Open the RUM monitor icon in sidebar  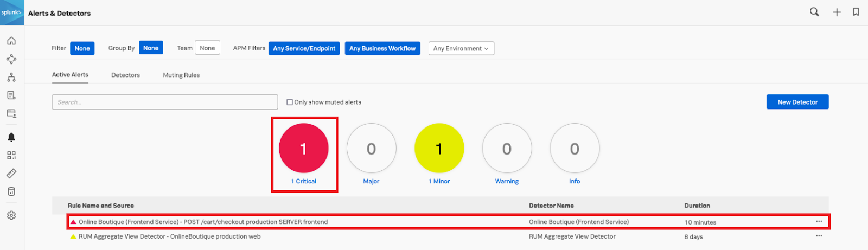[x=11, y=113]
